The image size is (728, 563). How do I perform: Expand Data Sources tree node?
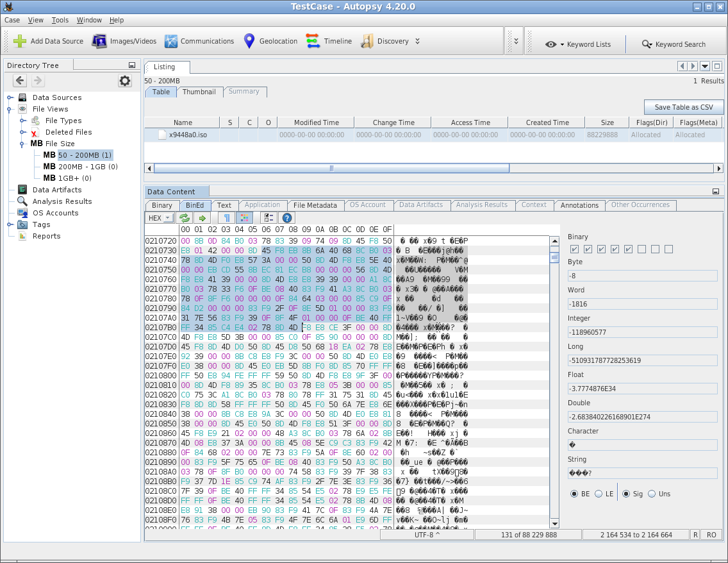(x=10, y=97)
